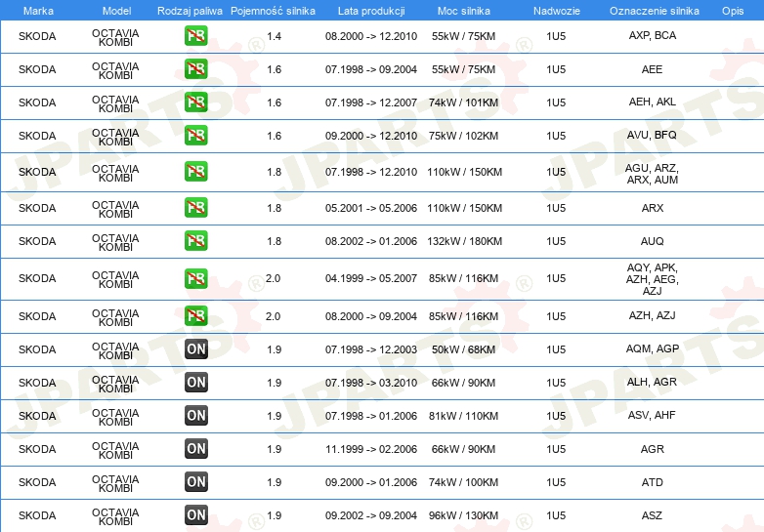Click the Marka column header
Image resolution: width=764 pixels, height=532 pixels.
click(38, 11)
